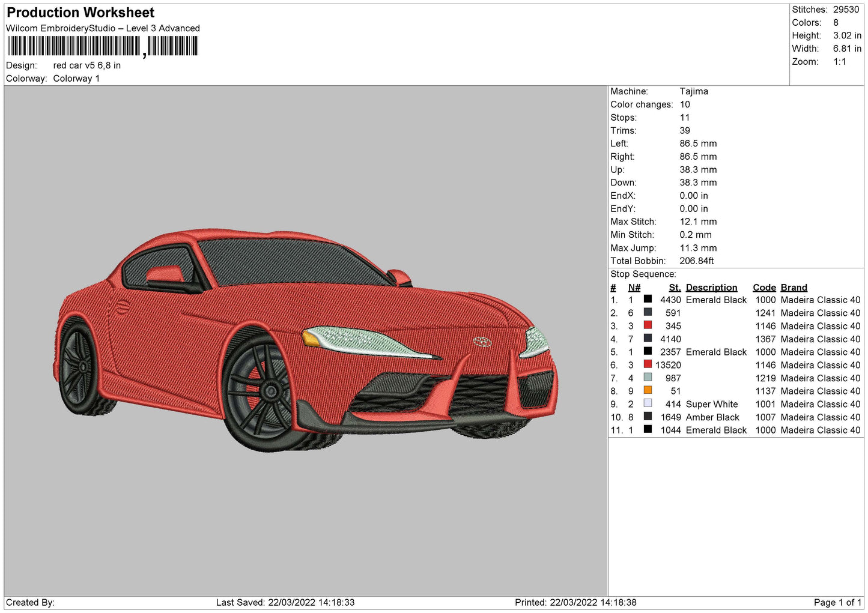
Task: Click the 'Amber Black' description
Action: point(712,417)
